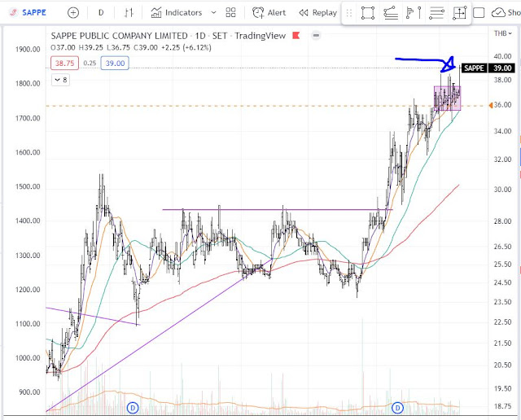The image size is (521, 420).
Task: Select the rectangle drawing tool
Action: (368, 13)
